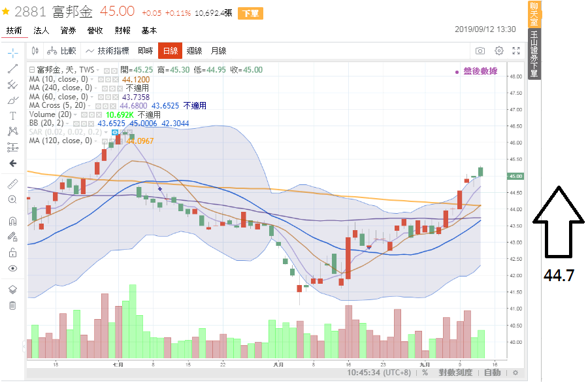This screenshot has height=389, width=588.
Task: Open the 比較 compare symbols button
Action: pos(61,50)
